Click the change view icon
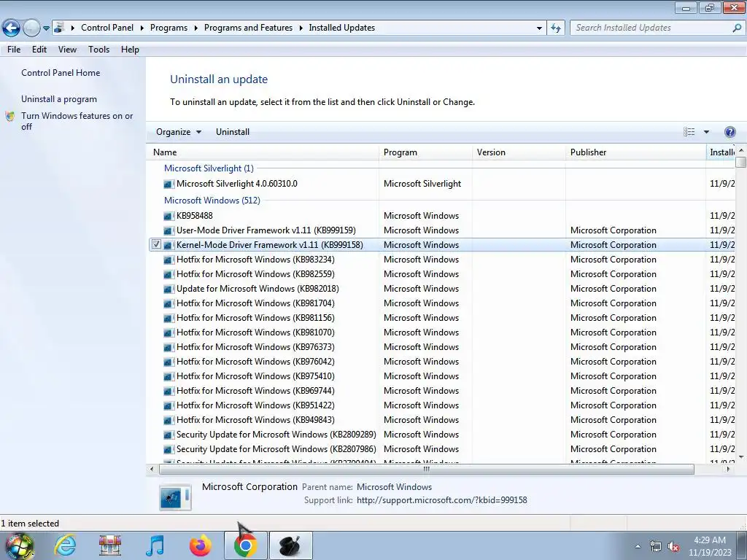747x560 pixels. [x=689, y=132]
